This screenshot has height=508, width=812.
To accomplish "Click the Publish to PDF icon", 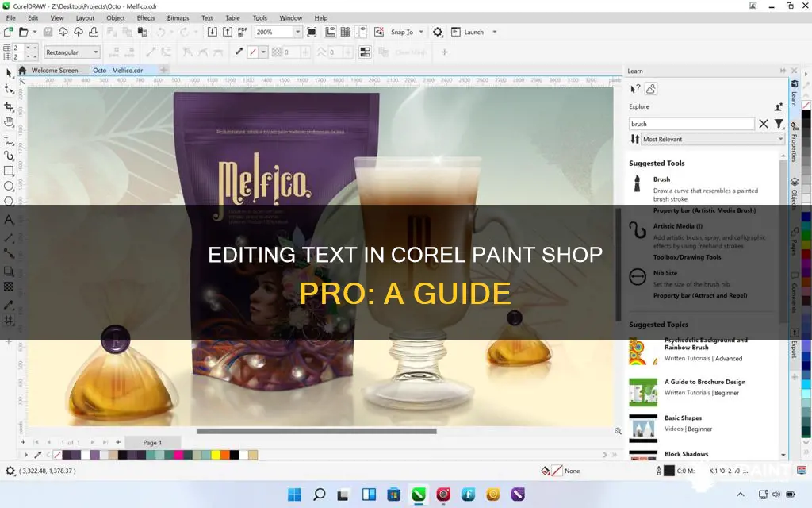I will click(x=243, y=32).
